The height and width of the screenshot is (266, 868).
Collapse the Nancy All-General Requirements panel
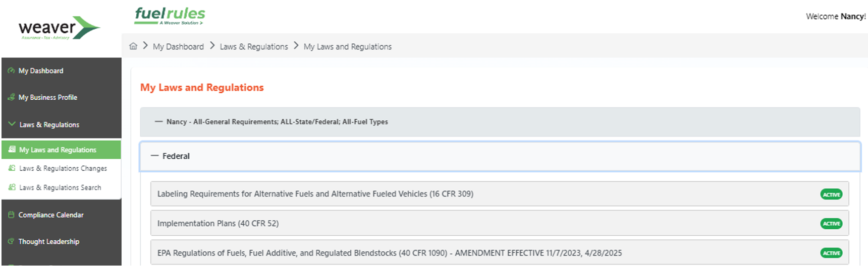(x=159, y=122)
